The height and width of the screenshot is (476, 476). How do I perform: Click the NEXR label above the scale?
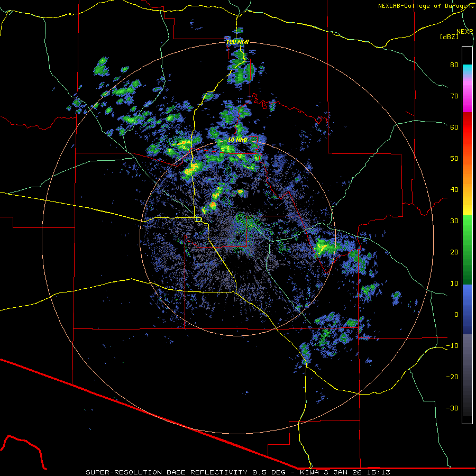click(464, 32)
